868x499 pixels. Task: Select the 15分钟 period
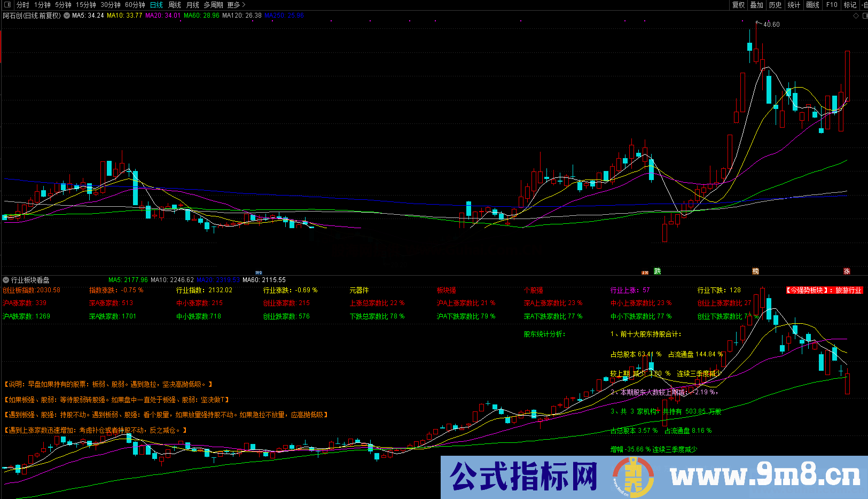85,5
